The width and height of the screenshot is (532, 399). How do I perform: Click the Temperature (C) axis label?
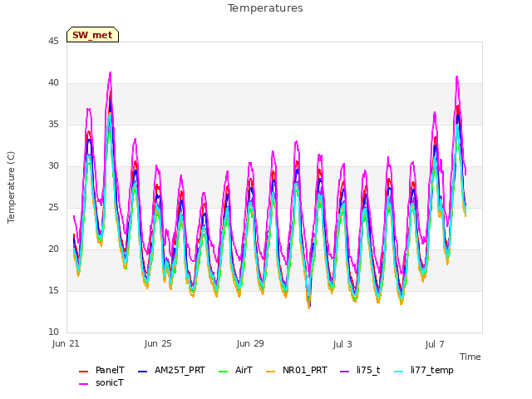(11, 187)
